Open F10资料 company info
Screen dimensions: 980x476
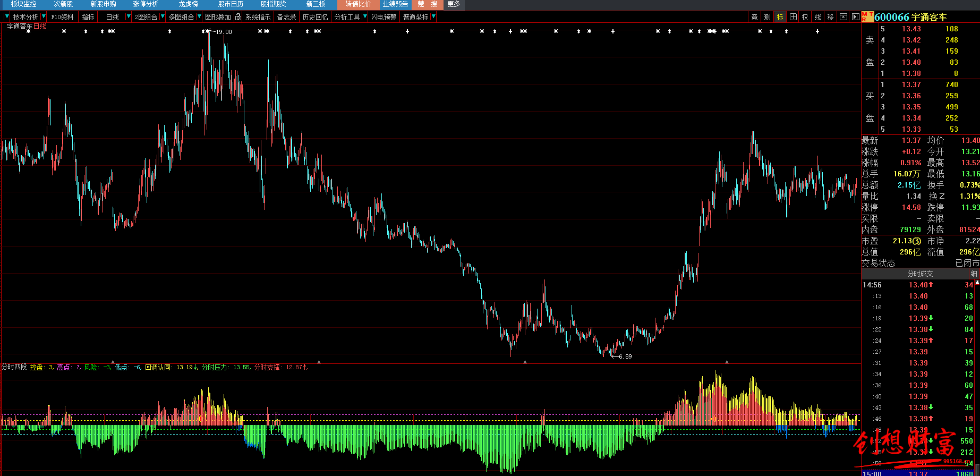coord(62,17)
